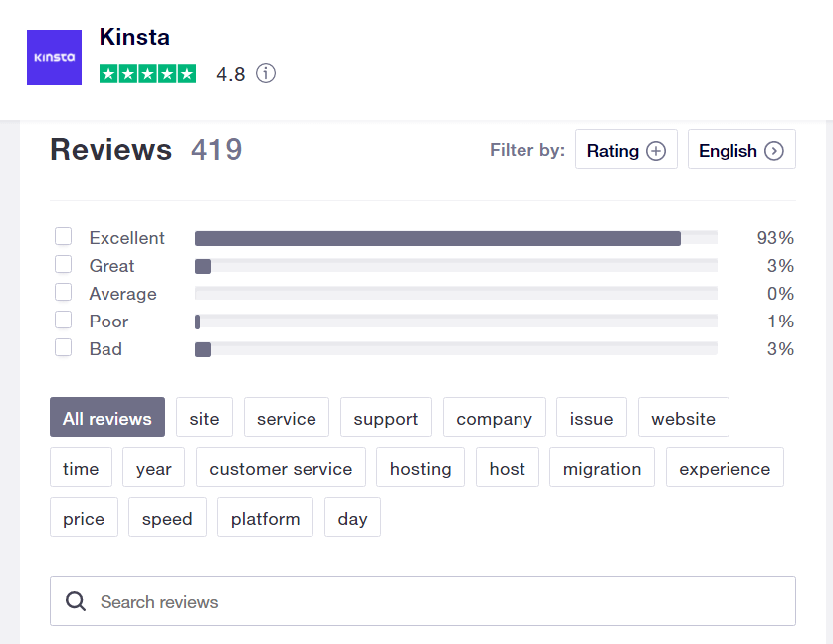
Task: Click the Bad rating label
Action: (105, 349)
